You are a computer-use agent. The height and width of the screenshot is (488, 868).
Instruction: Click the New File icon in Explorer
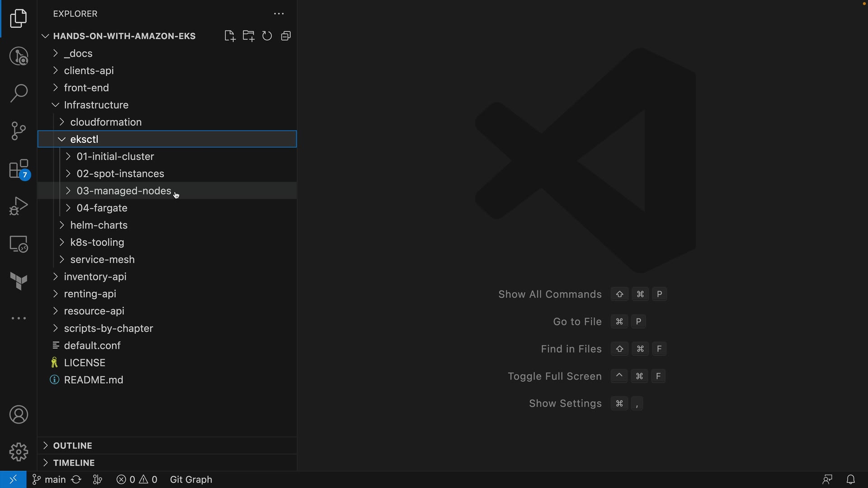[230, 36]
